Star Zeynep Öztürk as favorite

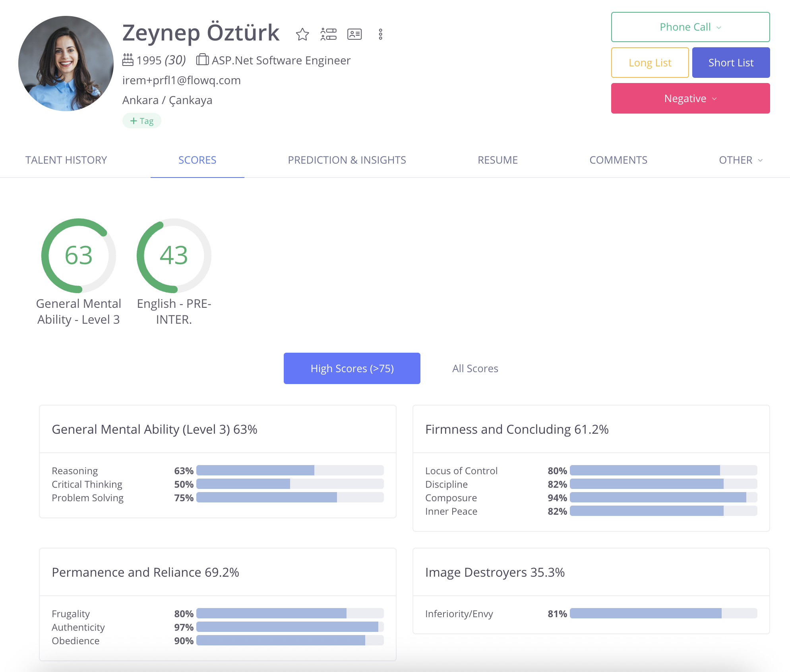coord(302,35)
